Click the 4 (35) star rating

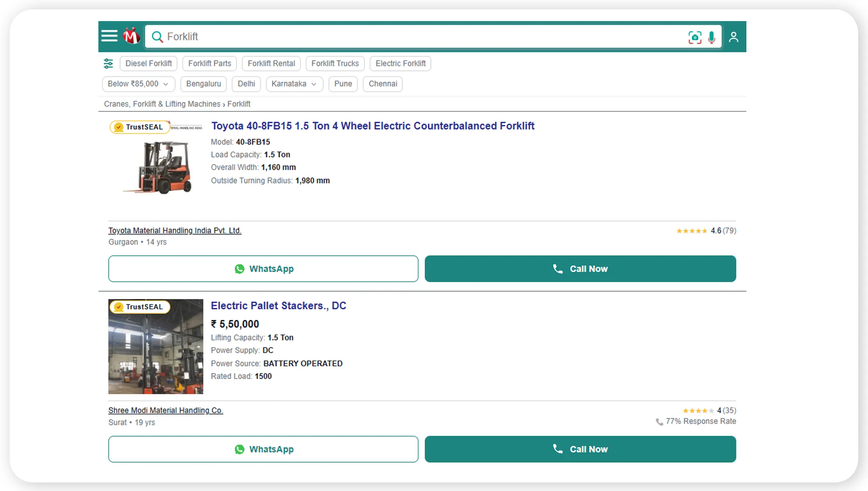click(x=709, y=411)
